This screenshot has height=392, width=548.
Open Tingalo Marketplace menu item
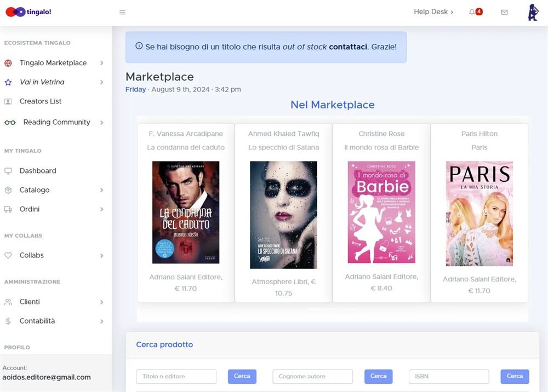(x=53, y=63)
